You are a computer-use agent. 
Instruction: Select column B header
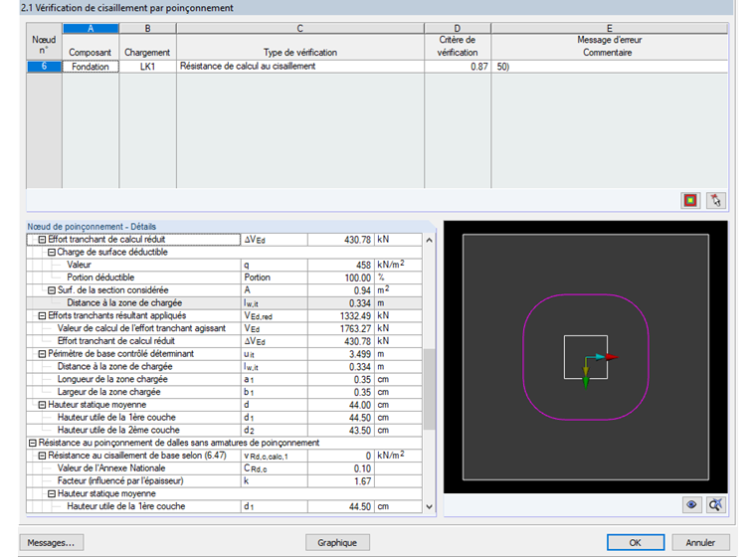[147, 29]
